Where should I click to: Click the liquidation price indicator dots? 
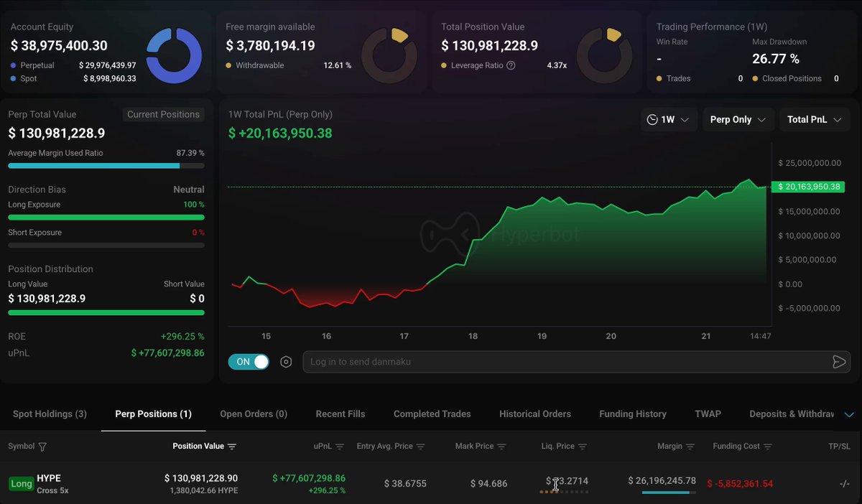(x=564, y=493)
